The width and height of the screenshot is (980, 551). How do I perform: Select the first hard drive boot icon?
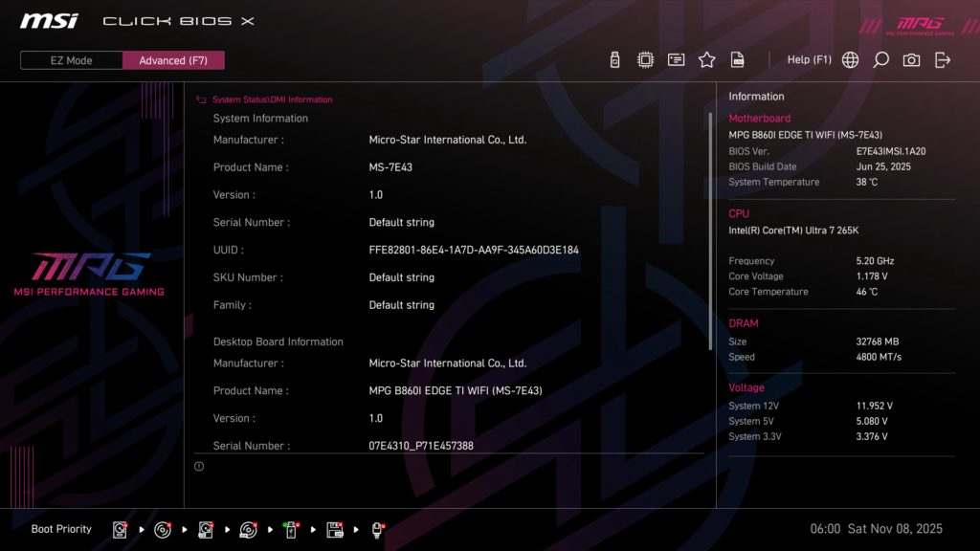[119, 528]
